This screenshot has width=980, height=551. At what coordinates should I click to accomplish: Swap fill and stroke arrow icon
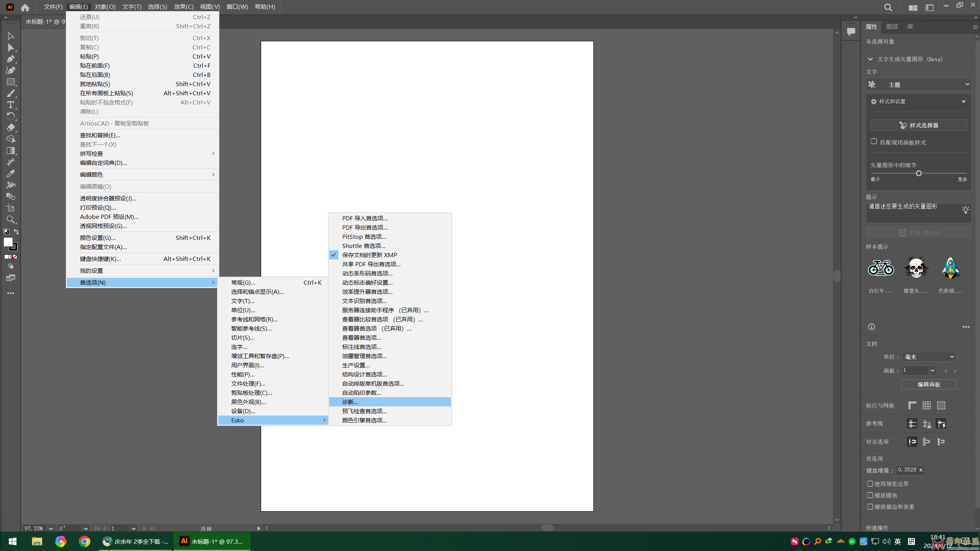tap(16, 231)
